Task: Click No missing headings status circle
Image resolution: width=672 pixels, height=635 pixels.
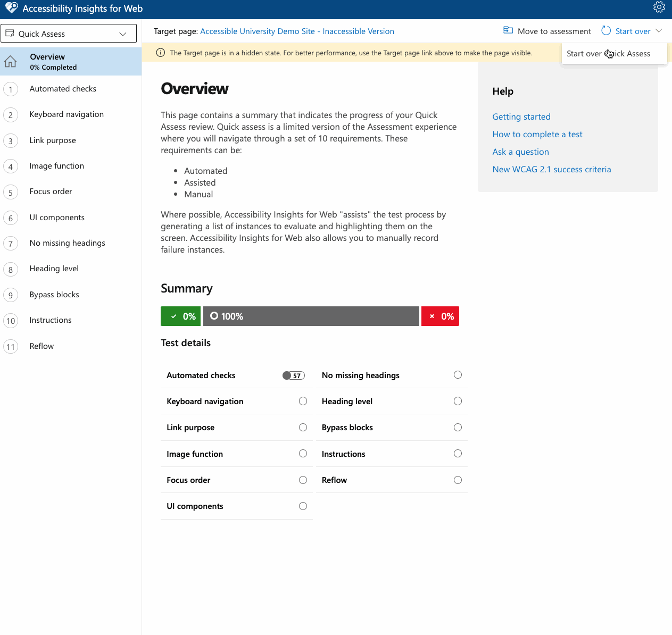Action: pyautogui.click(x=458, y=375)
